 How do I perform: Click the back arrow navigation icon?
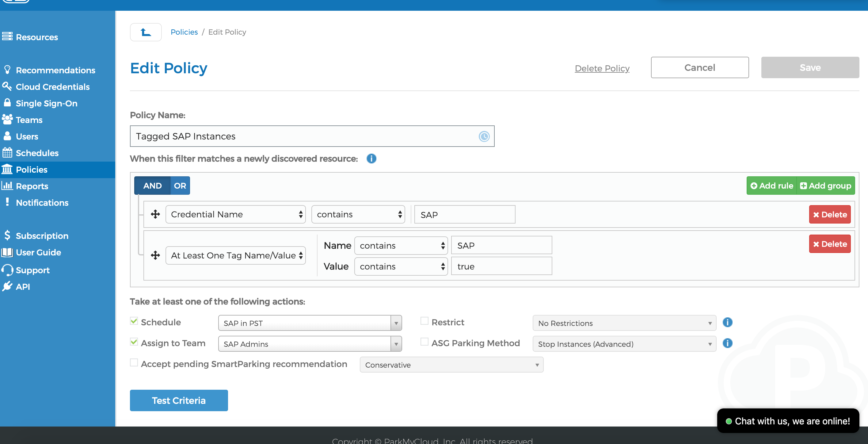146,33
